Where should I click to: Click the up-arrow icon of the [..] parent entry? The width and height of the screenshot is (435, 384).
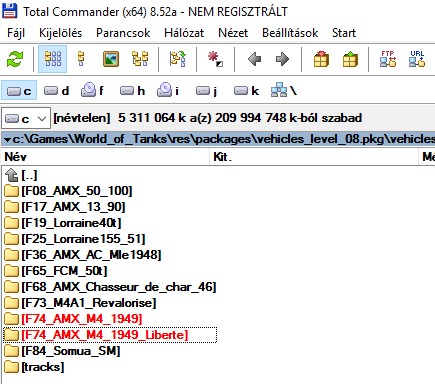12,175
